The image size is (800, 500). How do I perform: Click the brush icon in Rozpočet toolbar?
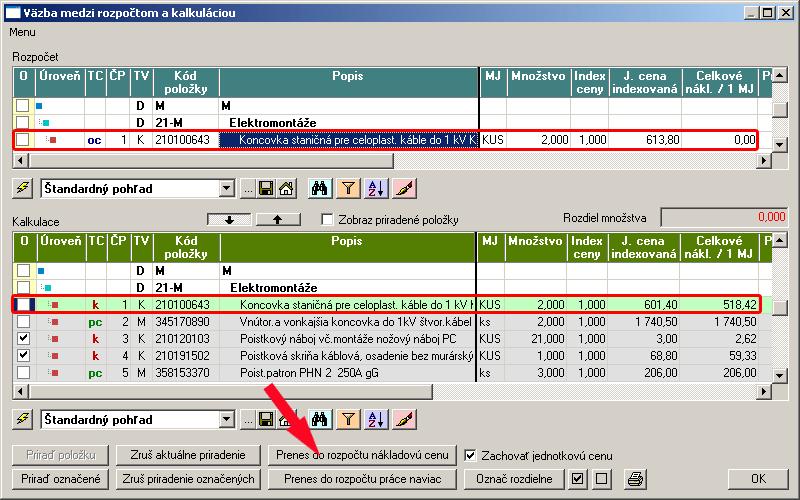coord(405,189)
